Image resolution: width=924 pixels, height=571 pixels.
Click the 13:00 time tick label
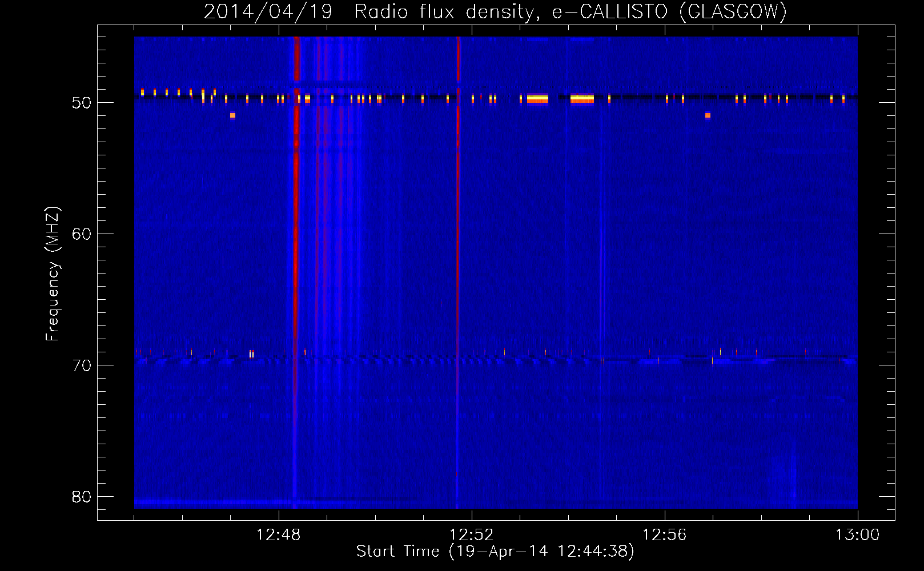point(857,535)
